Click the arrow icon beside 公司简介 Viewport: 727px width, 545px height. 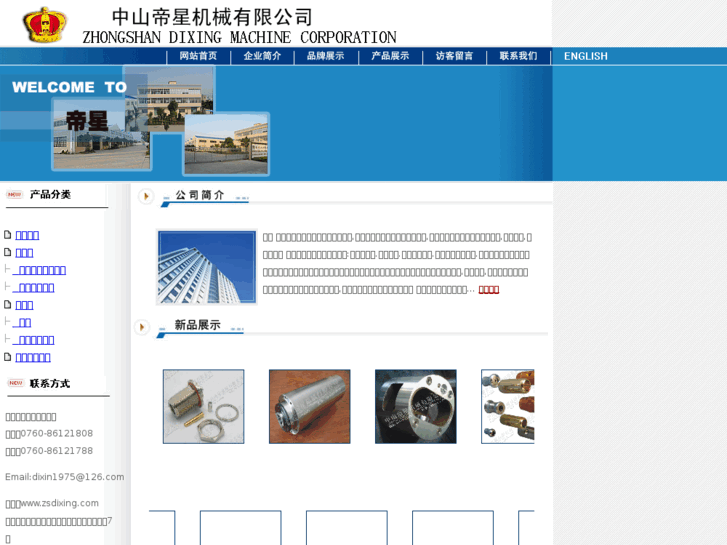146,196
